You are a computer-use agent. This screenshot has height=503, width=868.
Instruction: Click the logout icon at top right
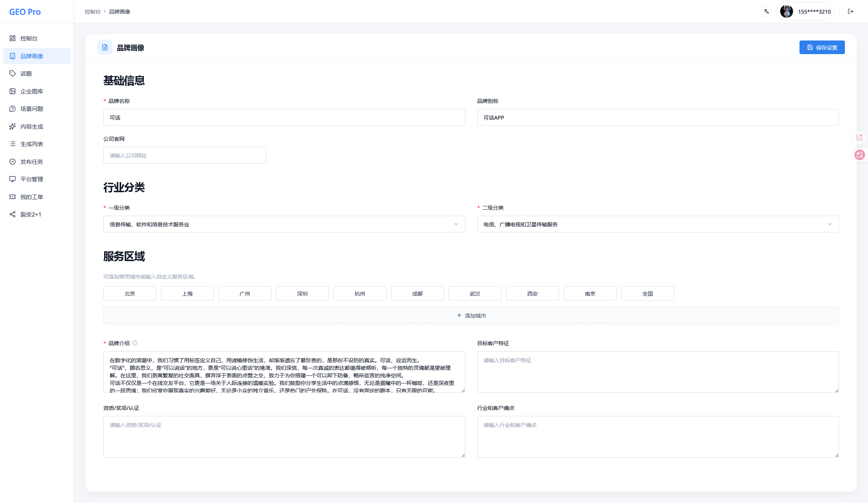(851, 11)
